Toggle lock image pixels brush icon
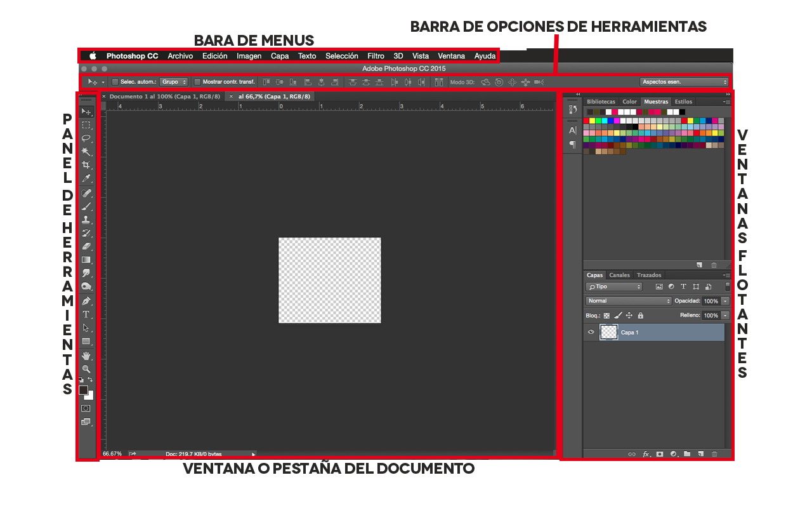Screen dimensions: 812x508 (x=618, y=316)
